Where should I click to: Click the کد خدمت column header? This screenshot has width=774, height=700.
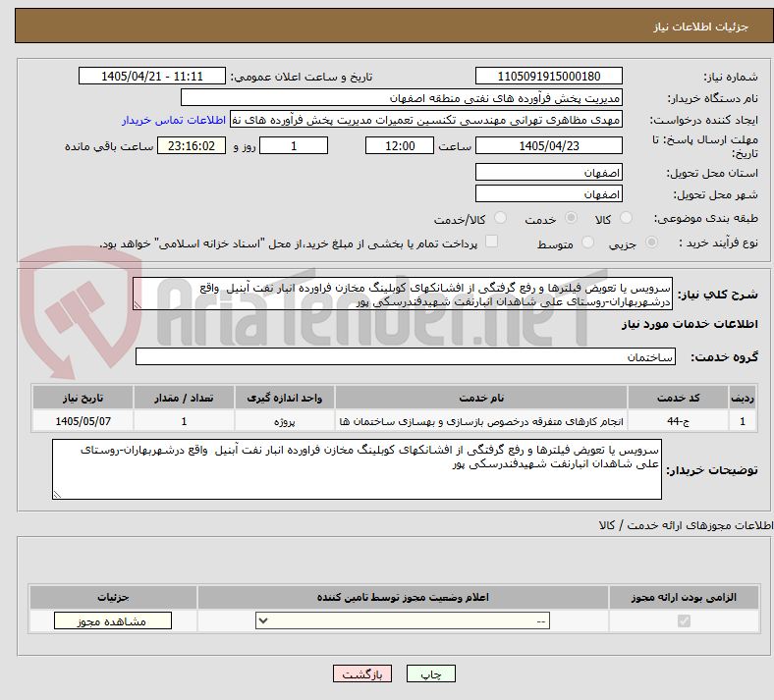(679, 398)
